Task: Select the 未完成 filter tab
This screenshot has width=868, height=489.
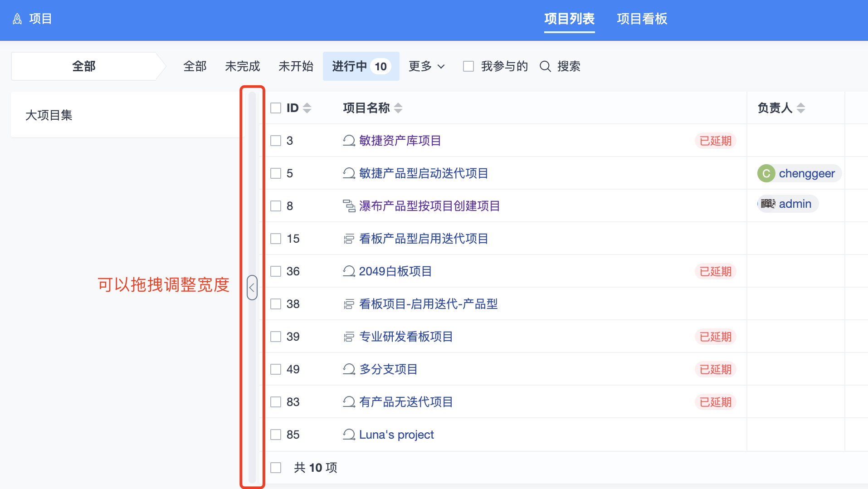Action: pyautogui.click(x=242, y=67)
